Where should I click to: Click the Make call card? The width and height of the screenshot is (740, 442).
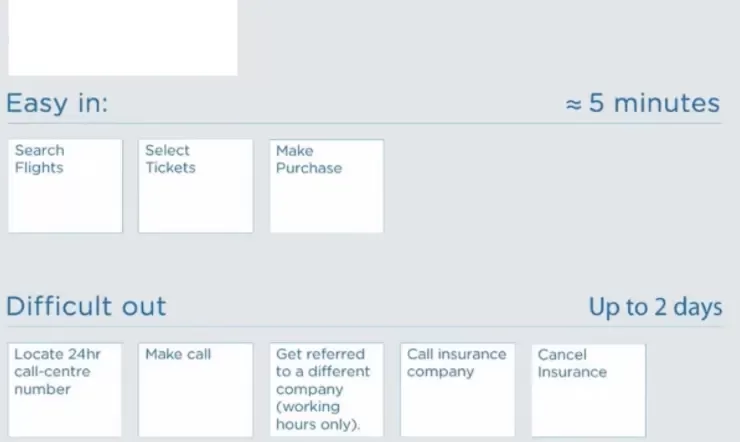196,390
